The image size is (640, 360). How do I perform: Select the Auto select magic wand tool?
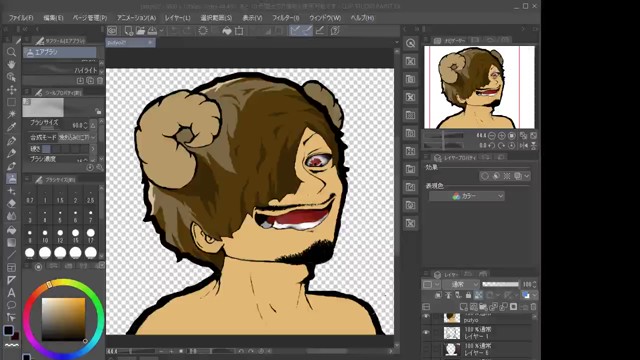tap(11, 115)
